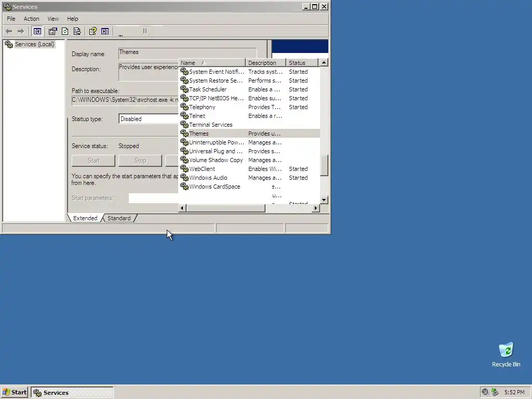Screen dimensions: 532x399
Task: Switch to the Extended tab
Action: 85,218
